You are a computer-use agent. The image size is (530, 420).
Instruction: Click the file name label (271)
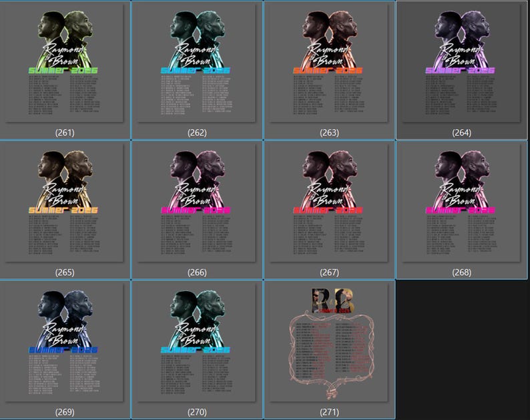coord(329,412)
